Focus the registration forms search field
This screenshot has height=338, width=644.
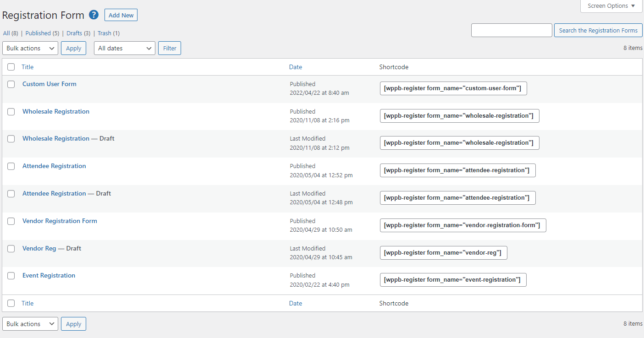pos(512,30)
